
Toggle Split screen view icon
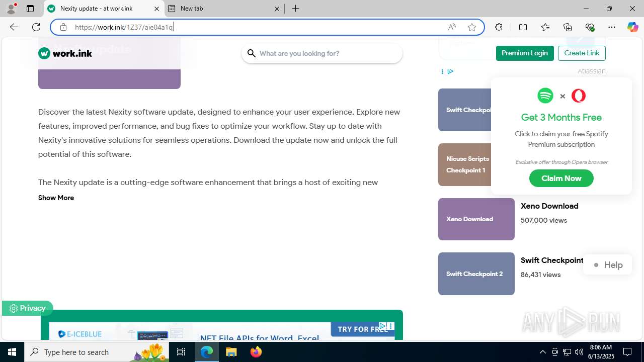[523, 27]
